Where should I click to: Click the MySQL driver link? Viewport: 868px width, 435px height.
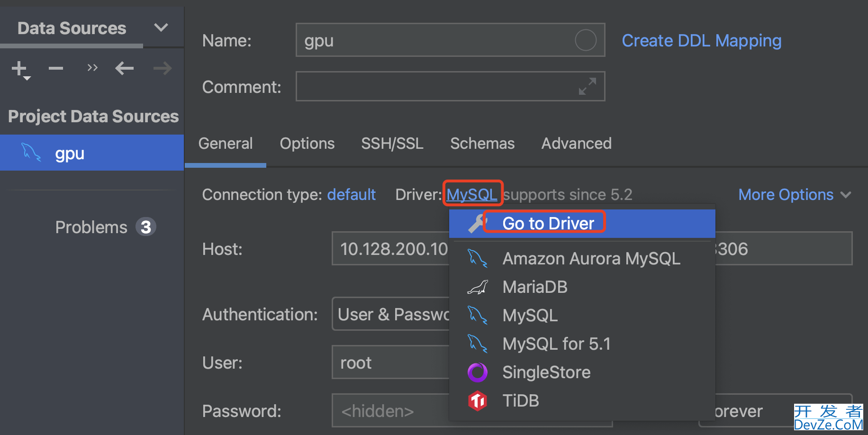(x=472, y=194)
